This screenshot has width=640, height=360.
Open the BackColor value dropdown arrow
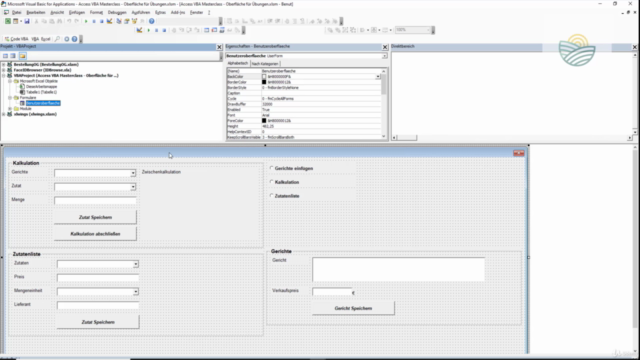378,77
